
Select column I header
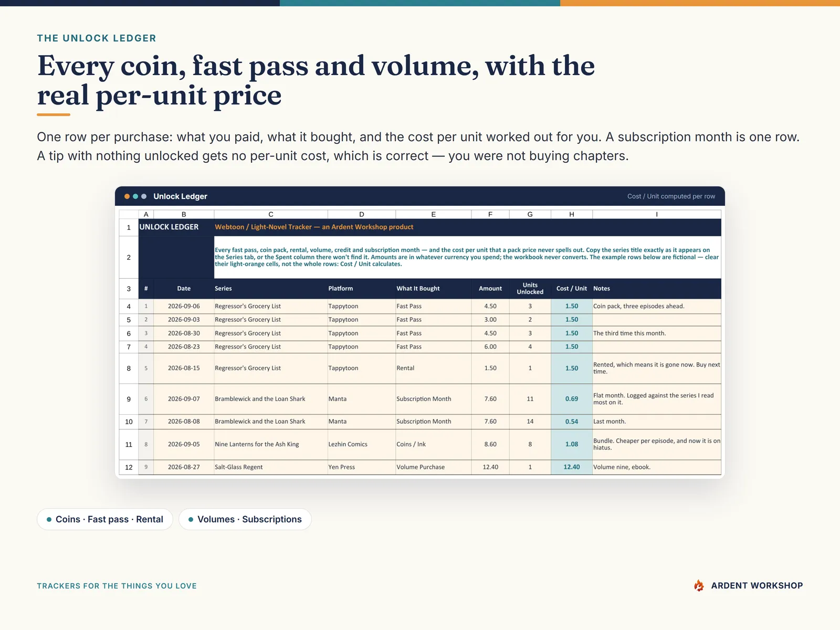(x=657, y=214)
